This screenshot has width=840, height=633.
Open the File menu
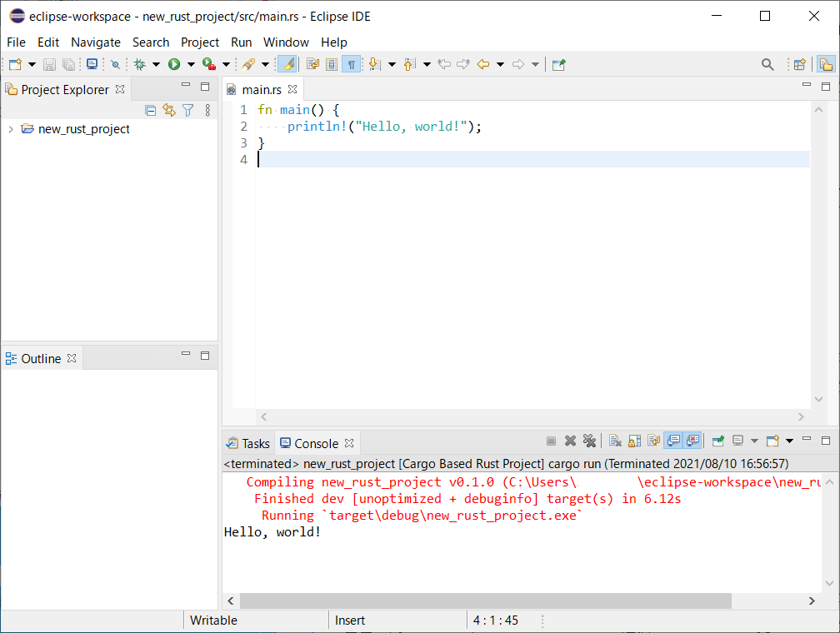click(x=16, y=42)
